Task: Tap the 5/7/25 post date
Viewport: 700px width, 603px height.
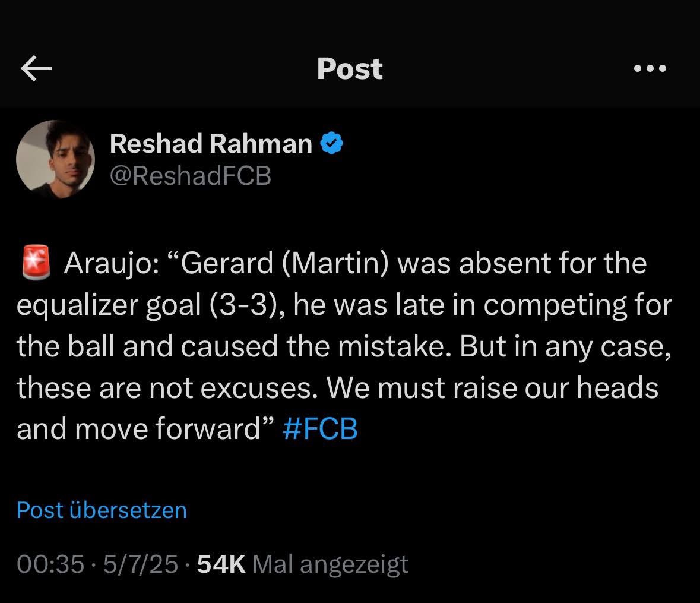Action: click(141, 564)
